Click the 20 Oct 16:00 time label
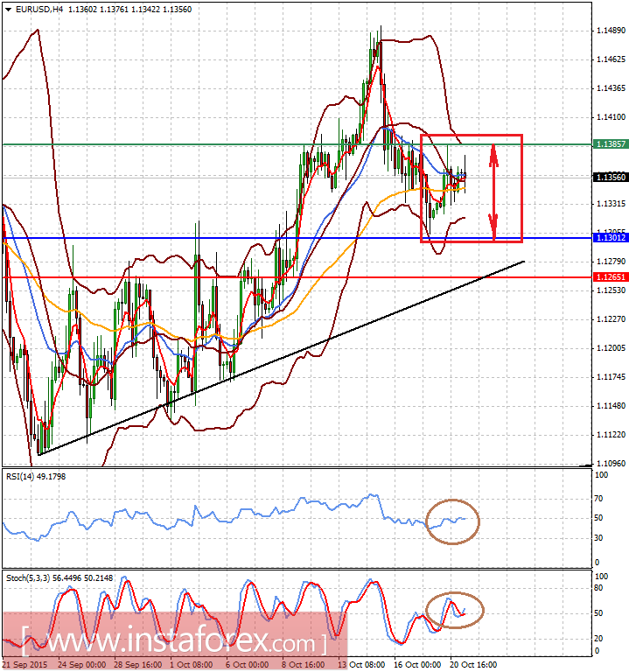Viewport: 629px width, 672px height. (473, 665)
